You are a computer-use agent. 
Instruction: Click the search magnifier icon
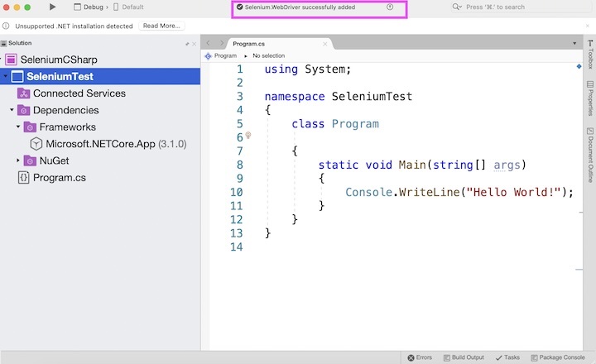click(x=457, y=7)
